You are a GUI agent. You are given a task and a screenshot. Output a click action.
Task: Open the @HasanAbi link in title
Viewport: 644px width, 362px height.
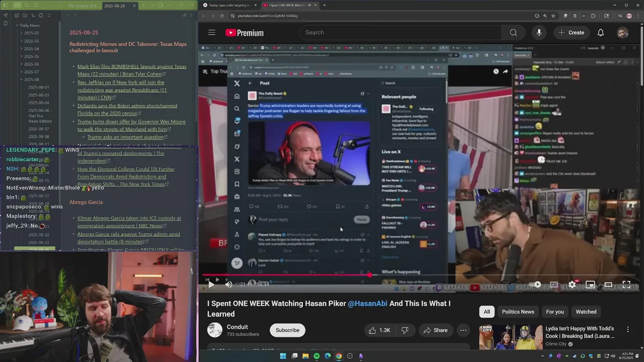click(368, 304)
